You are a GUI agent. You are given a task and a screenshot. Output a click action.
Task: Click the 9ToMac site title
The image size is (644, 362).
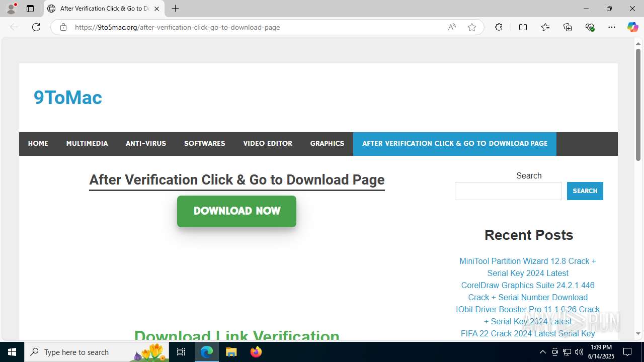68,98
